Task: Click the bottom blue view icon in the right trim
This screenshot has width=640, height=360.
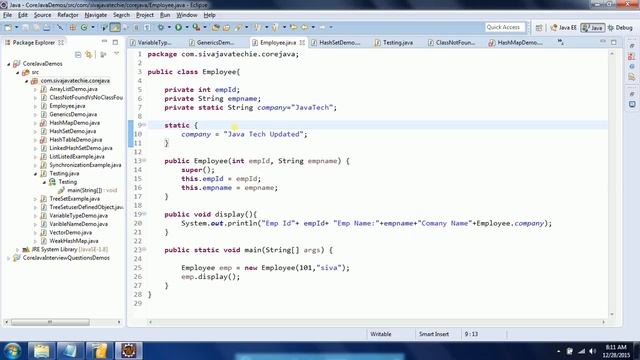Action: (632, 105)
